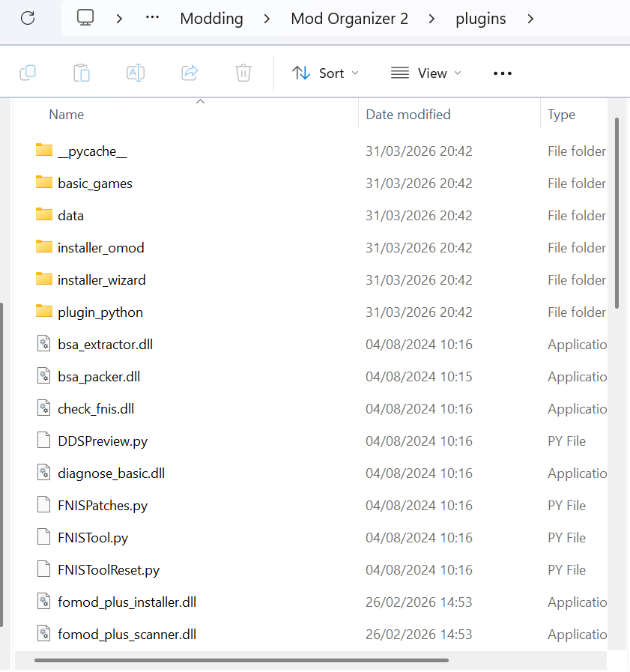
Task: Click the bsa_packer.dll file icon
Action: 43,376
